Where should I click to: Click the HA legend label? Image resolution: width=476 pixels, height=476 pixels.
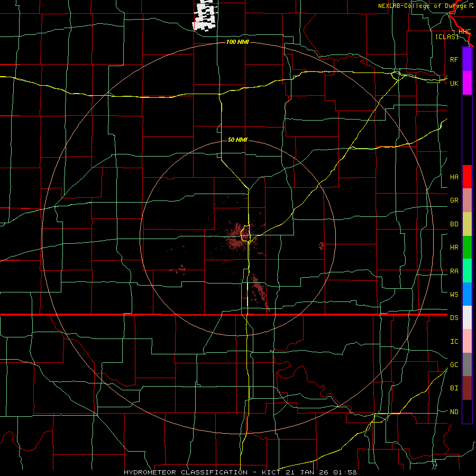pyautogui.click(x=454, y=177)
